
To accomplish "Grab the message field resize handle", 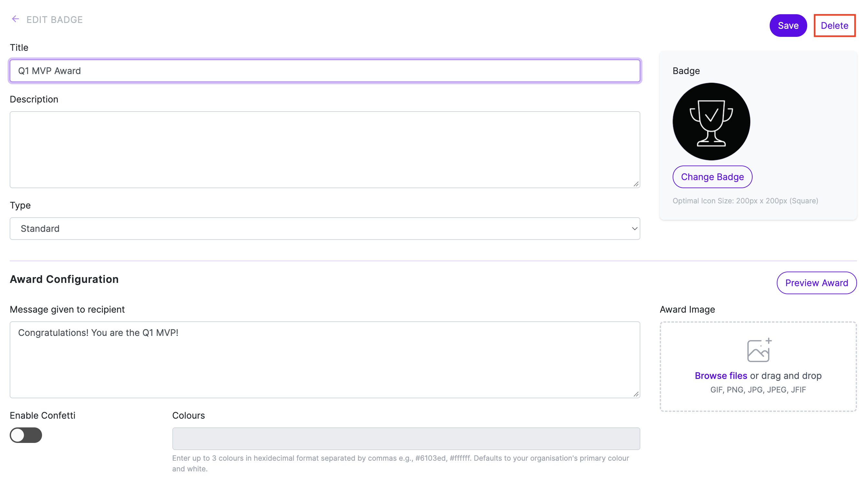I will point(635,394).
